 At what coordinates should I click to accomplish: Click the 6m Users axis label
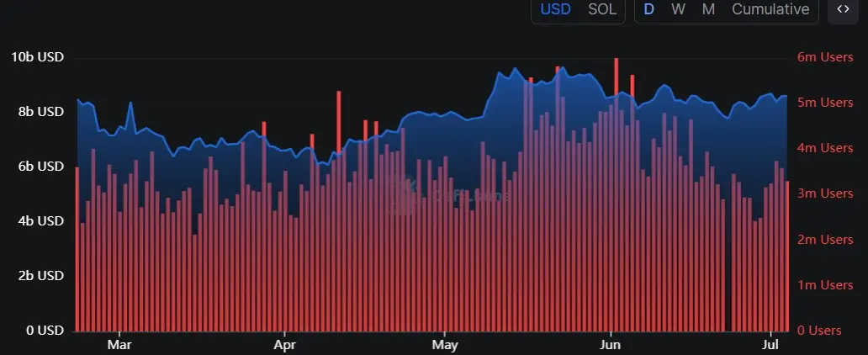click(825, 57)
